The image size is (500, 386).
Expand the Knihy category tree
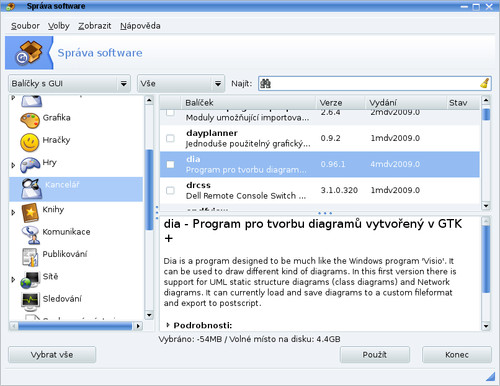[x=13, y=212]
